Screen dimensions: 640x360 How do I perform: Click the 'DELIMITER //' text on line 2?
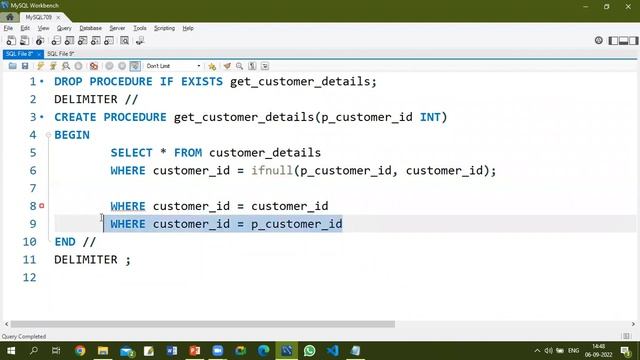[x=96, y=99]
